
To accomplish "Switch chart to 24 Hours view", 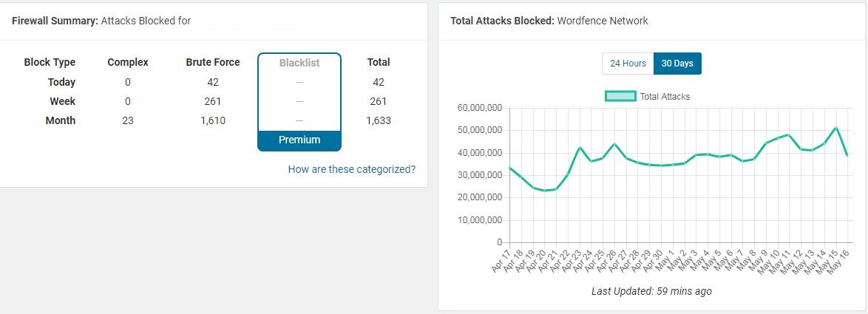I will (628, 64).
